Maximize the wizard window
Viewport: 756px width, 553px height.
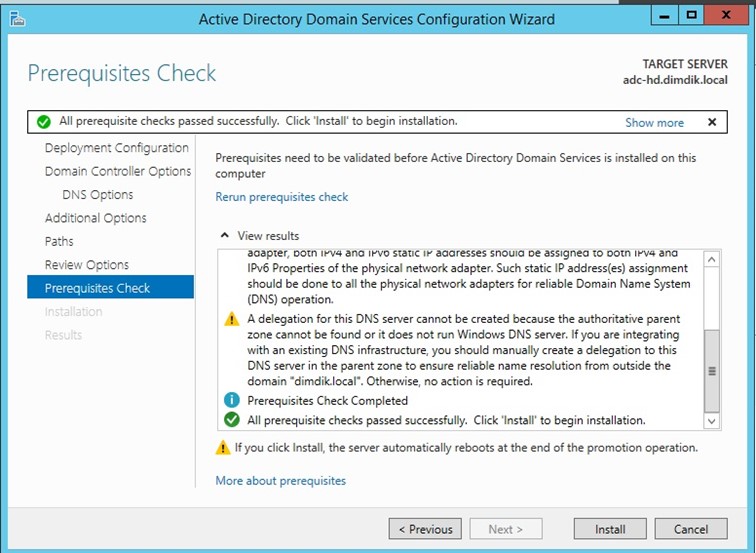coord(691,15)
